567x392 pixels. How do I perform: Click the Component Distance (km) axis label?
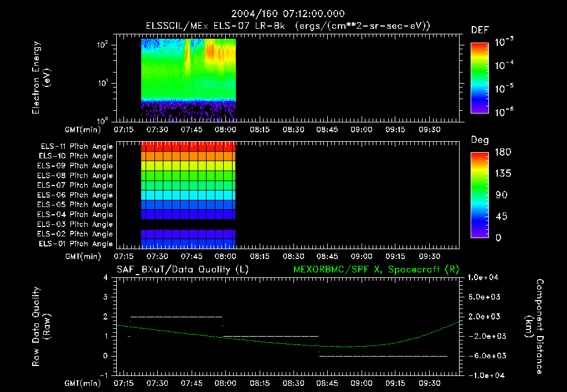pos(534,327)
